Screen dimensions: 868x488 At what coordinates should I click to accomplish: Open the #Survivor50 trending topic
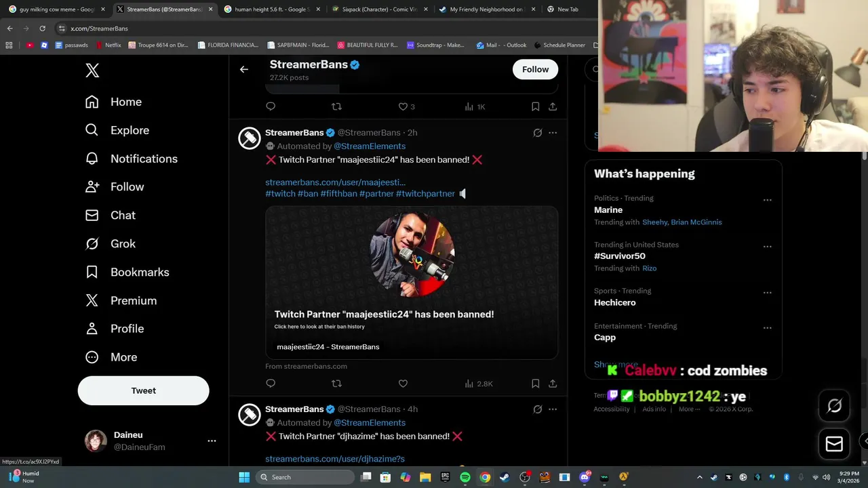pos(620,256)
